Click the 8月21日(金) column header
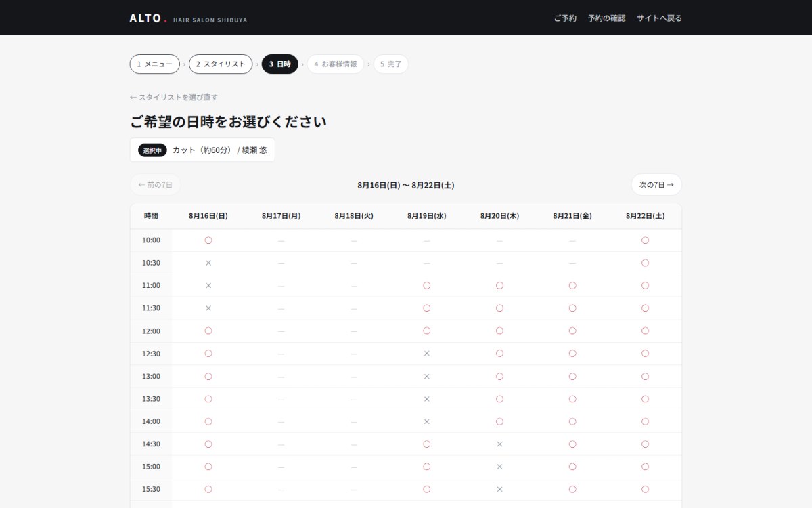 click(572, 216)
